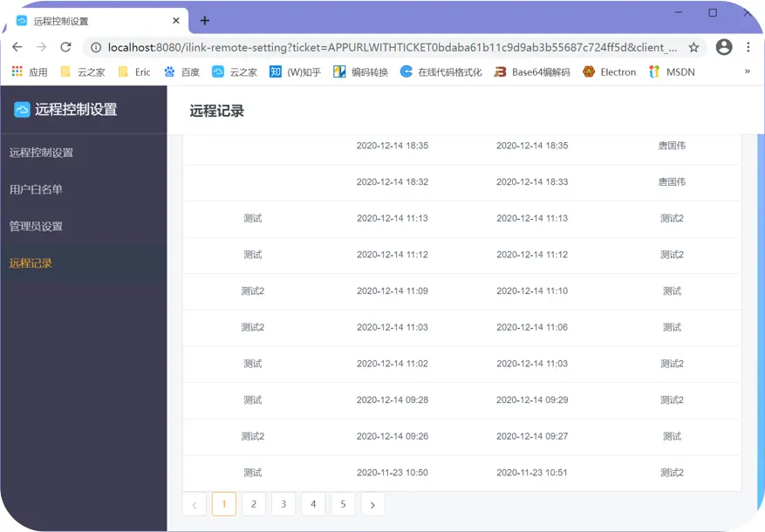Screen dimensions: 765x532
Task: Open Chrome three-dot menu
Action: click(748, 47)
